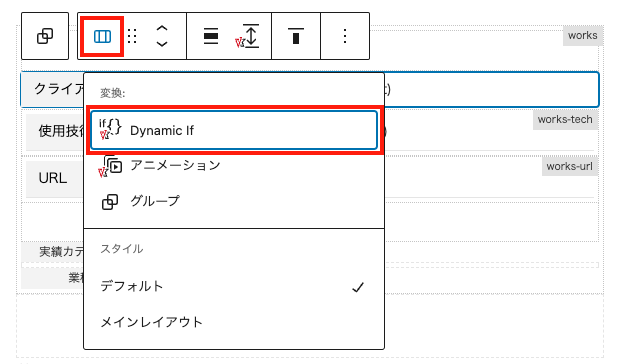Move block up with the up chevron
622x364 pixels.
tap(161, 29)
